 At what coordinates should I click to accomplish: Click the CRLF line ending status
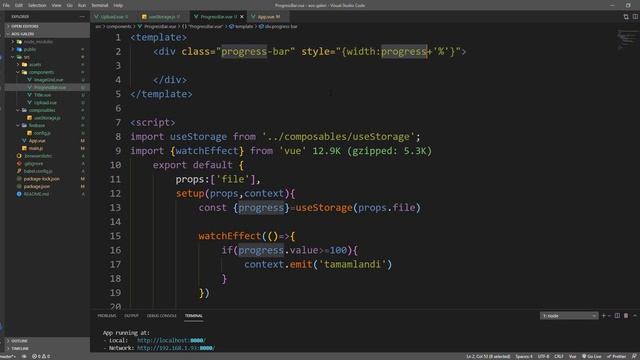coord(559,356)
